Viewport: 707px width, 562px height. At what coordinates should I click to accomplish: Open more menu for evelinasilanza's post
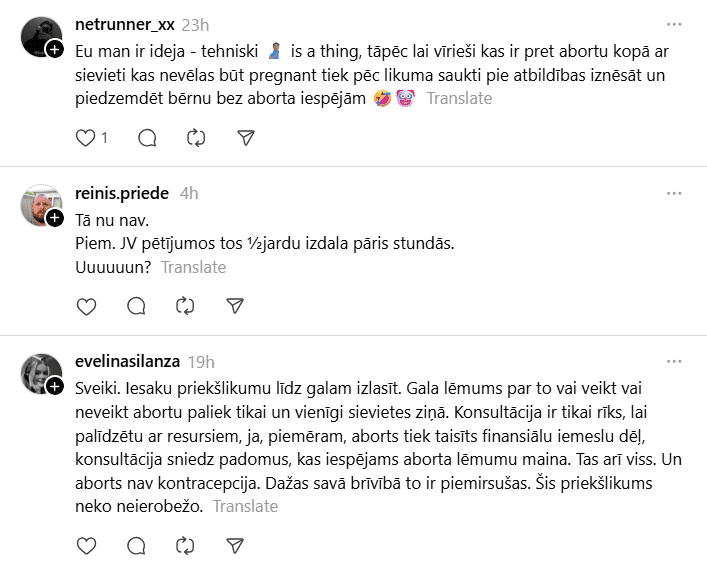(674, 360)
